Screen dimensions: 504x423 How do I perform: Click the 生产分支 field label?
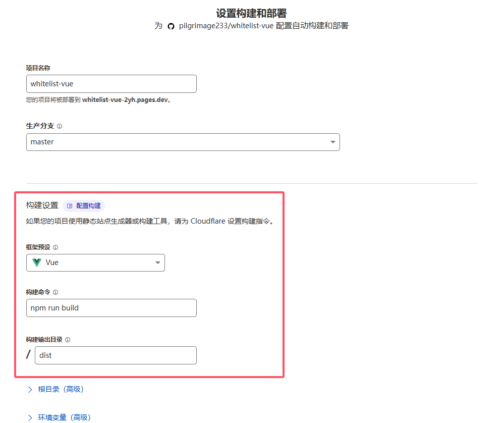[x=40, y=126]
